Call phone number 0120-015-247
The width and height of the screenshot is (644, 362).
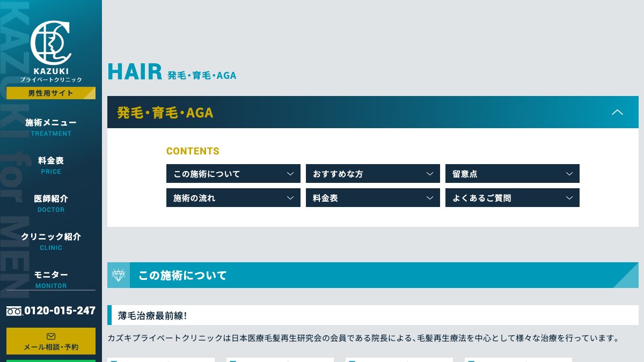click(60, 311)
